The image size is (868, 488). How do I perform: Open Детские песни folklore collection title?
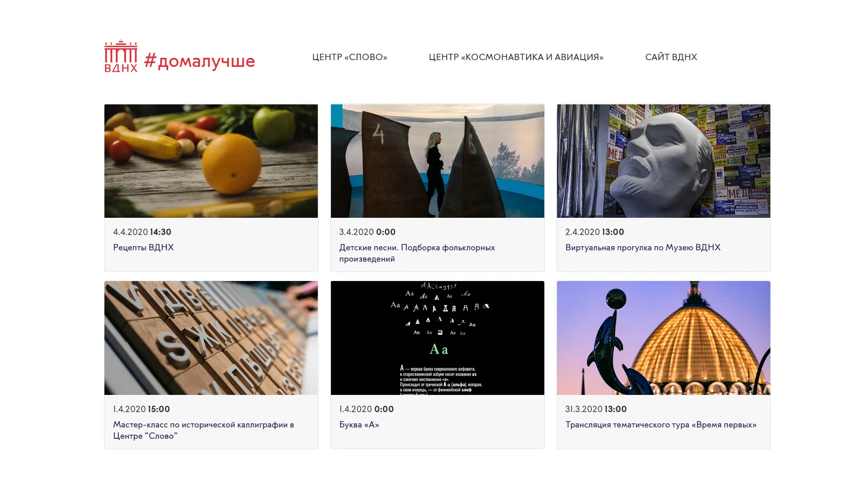point(417,253)
